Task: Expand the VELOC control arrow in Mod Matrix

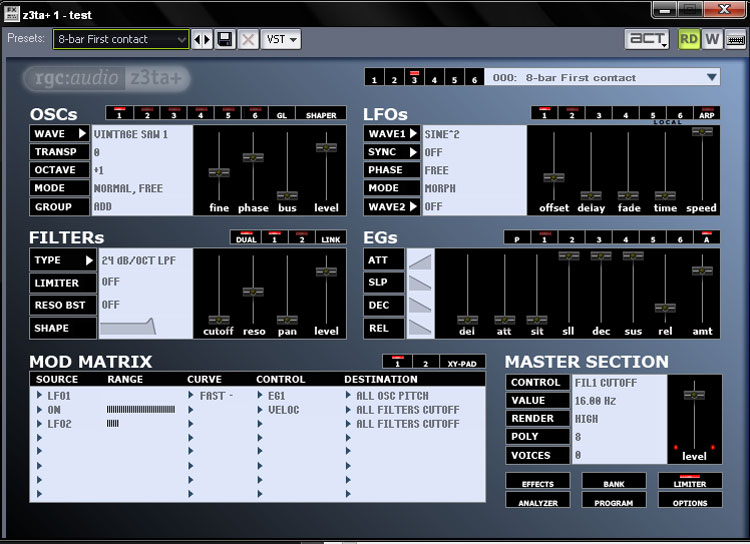Action: tap(260, 410)
